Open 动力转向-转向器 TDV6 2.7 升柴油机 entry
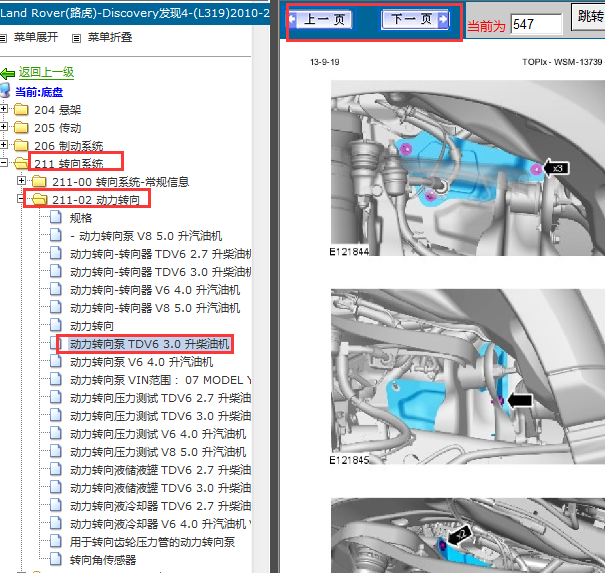The width and height of the screenshot is (605, 573). point(161,254)
